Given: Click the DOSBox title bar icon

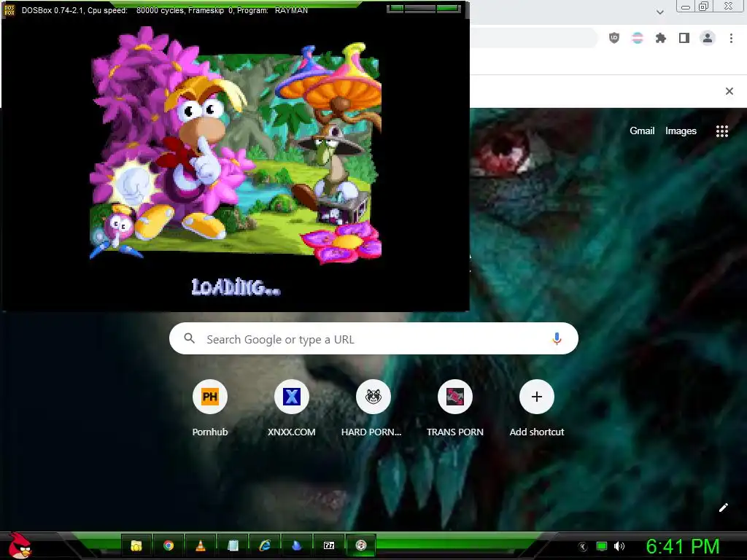Looking at the screenshot, I should point(9,10).
